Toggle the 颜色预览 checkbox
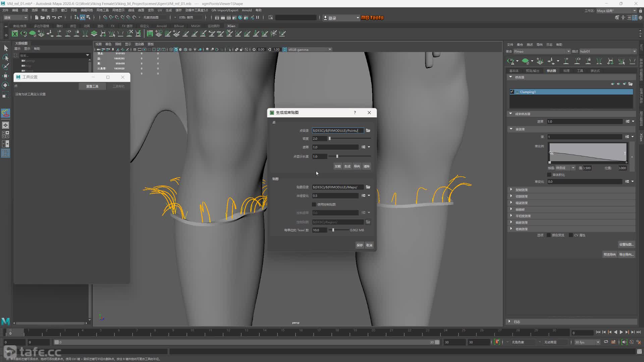Image resolution: width=644 pixels, height=362 pixels. click(549, 235)
